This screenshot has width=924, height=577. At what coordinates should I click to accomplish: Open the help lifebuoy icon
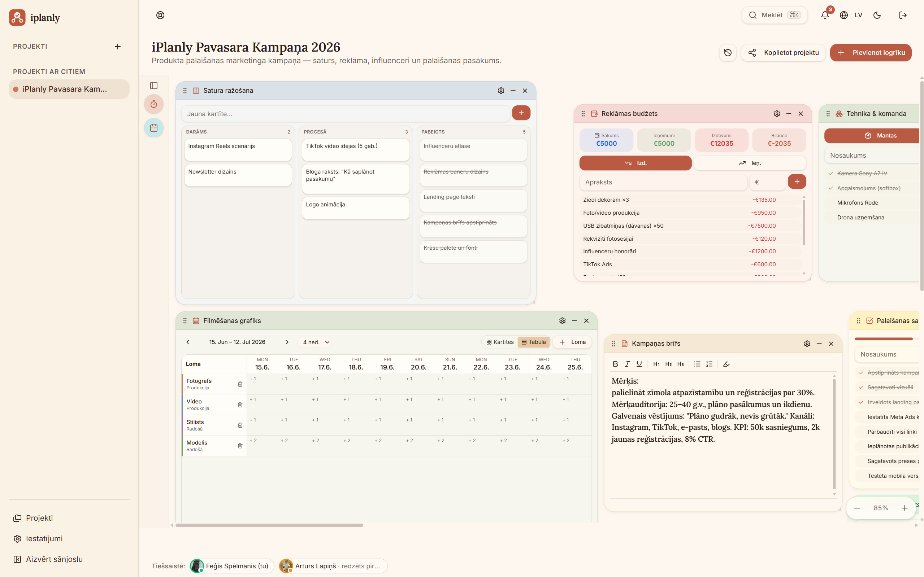point(160,15)
